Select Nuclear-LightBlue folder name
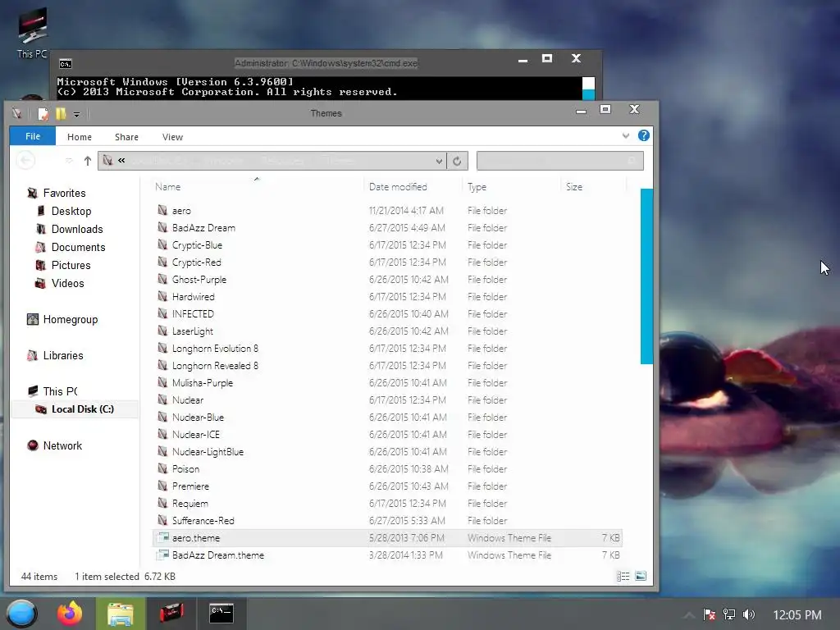The image size is (840, 630). 208,452
